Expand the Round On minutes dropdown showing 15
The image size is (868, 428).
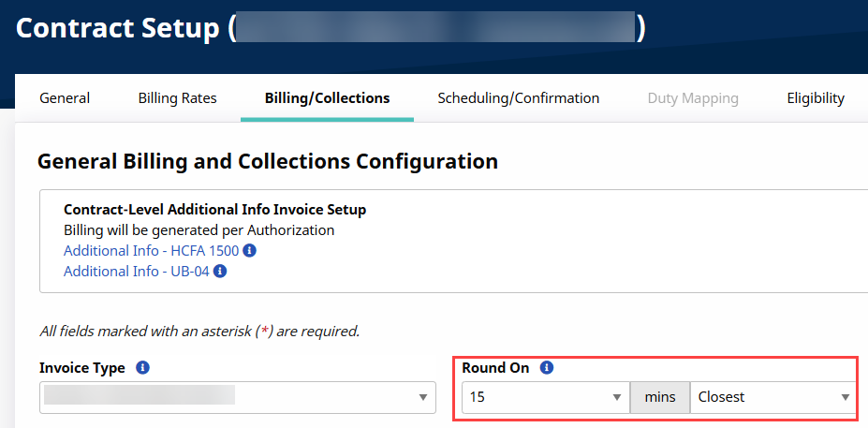click(546, 397)
